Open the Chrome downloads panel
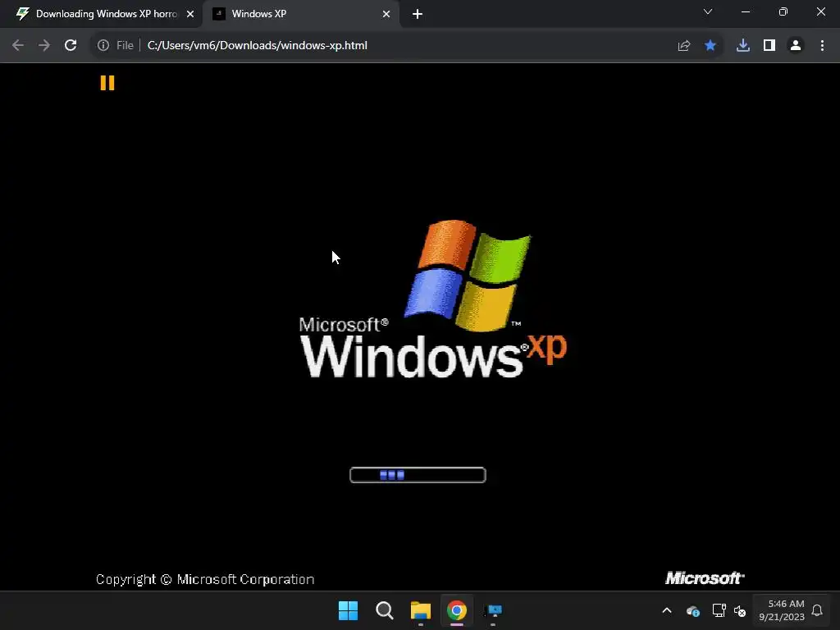840x630 pixels. tap(743, 46)
